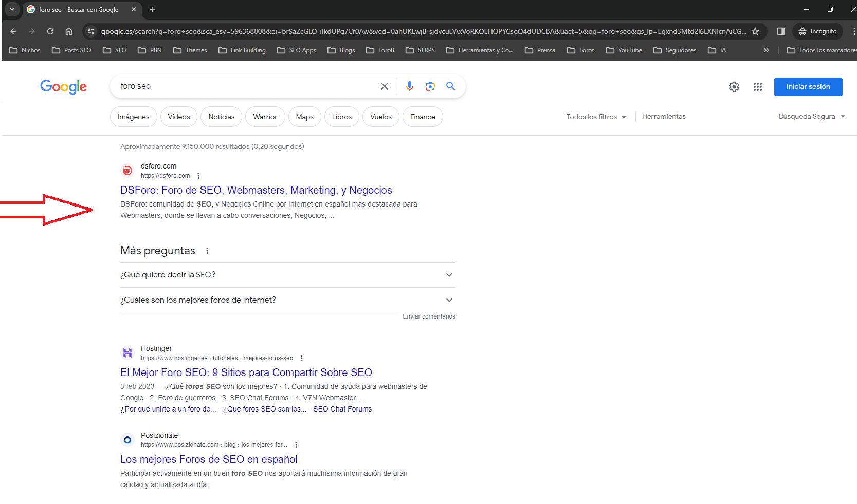
Task: Open Google quick settings gear icon
Action: (734, 87)
